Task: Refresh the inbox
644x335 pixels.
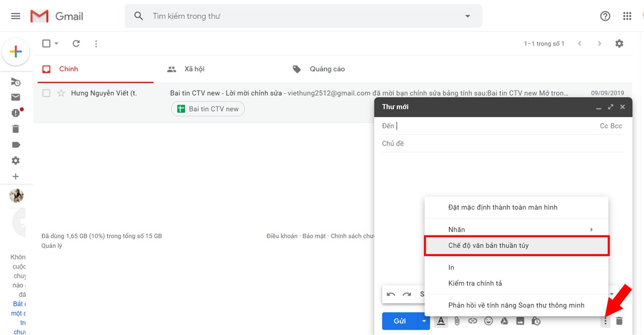Action: pyautogui.click(x=76, y=44)
